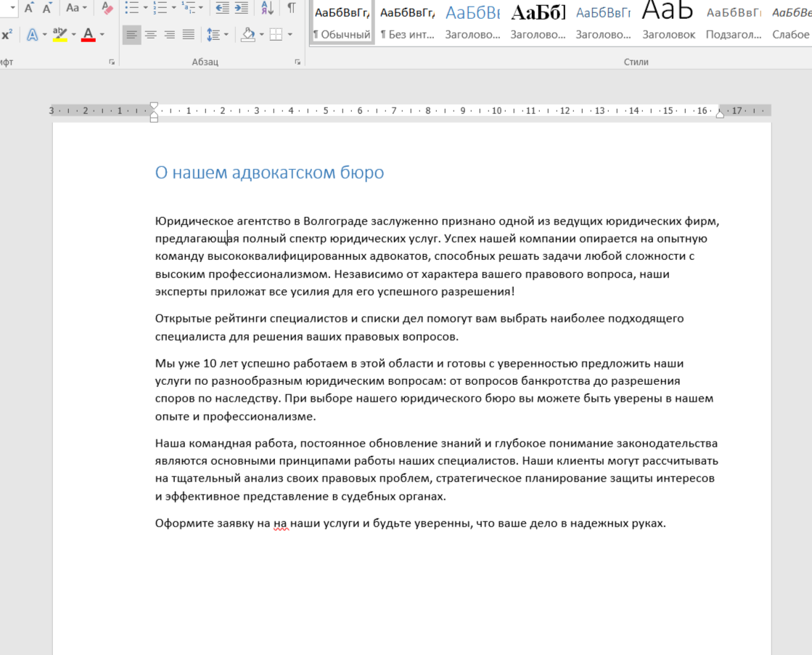Viewport: 812px width, 655px height.
Task: Increase font size with the grow-font icon
Action: 29,7
